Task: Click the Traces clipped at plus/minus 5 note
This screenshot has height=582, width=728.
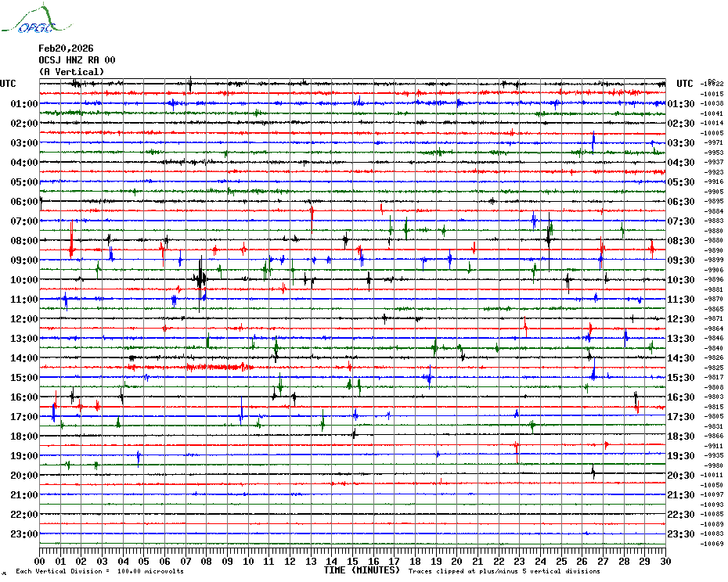Action: tap(504, 571)
